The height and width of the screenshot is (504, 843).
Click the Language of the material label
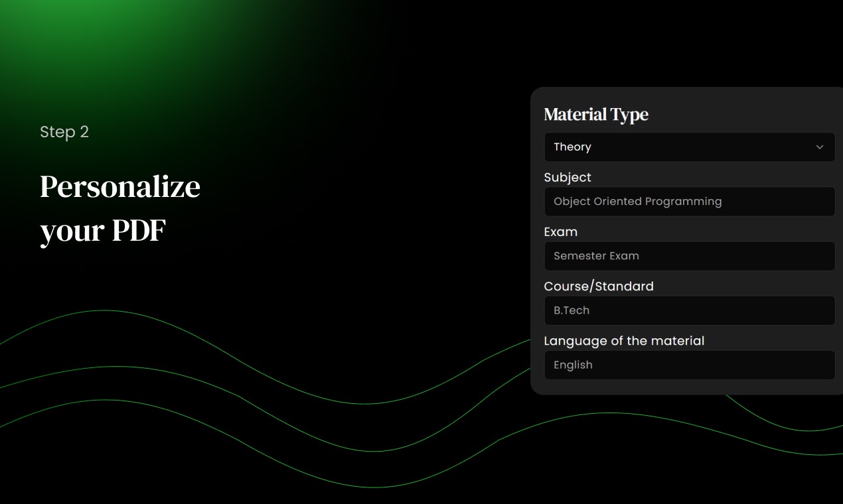(x=624, y=341)
